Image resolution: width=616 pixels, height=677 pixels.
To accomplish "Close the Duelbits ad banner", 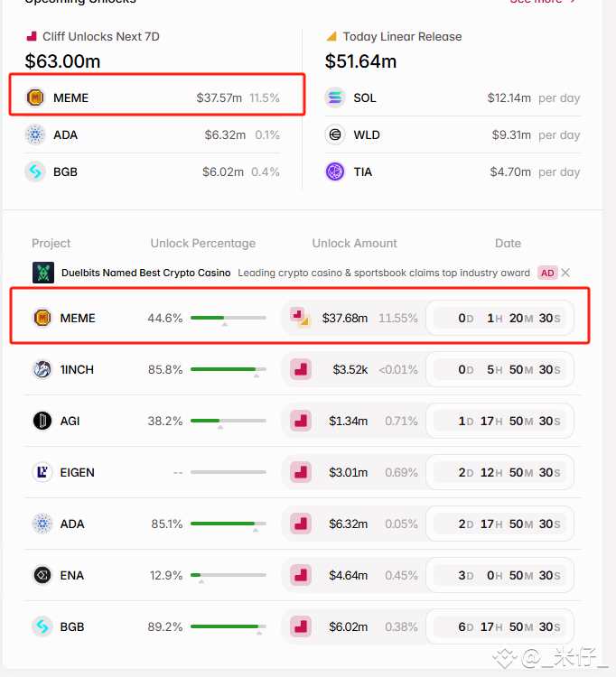I will point(565,273).
